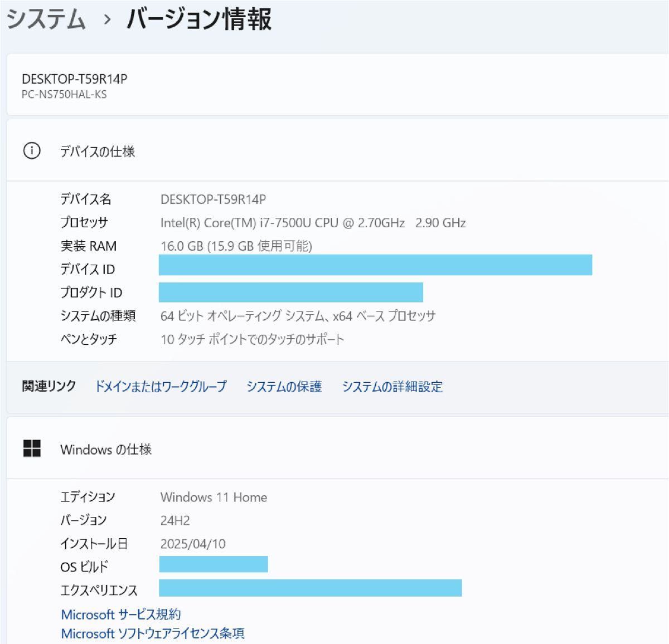This screenshot has width=669, height=644.
Task: Select the 10 タッチ ポイント support value
Action: point(252,339)
